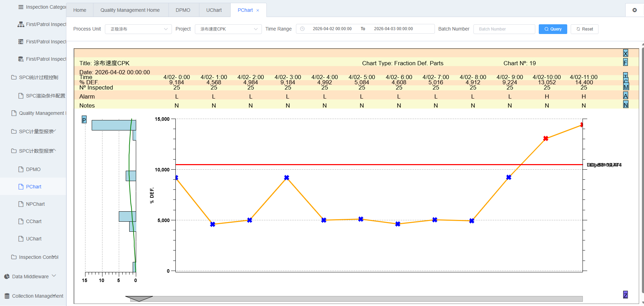Viewport: 644px width, 306px height.
Task: Click the % DEF value 14,400
Action: 584,82
